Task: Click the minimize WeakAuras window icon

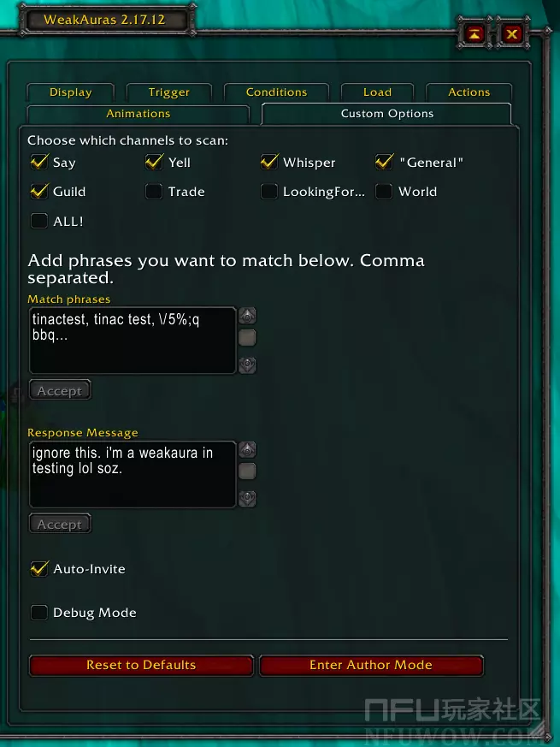Action: pos(475,34)
